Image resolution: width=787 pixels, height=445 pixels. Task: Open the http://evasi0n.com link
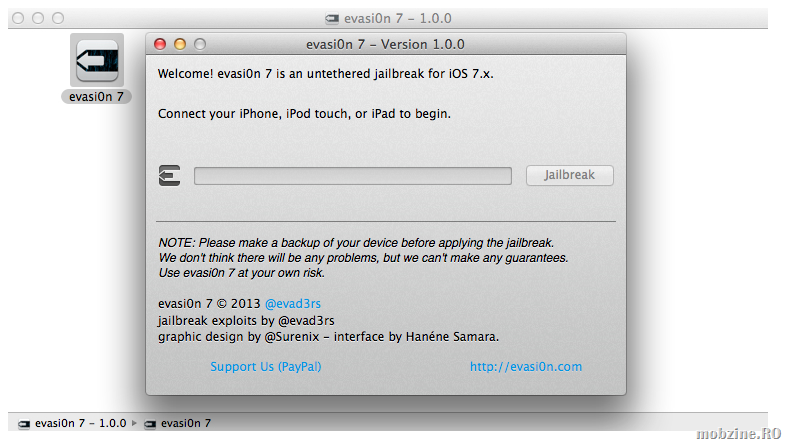(526, 367)
